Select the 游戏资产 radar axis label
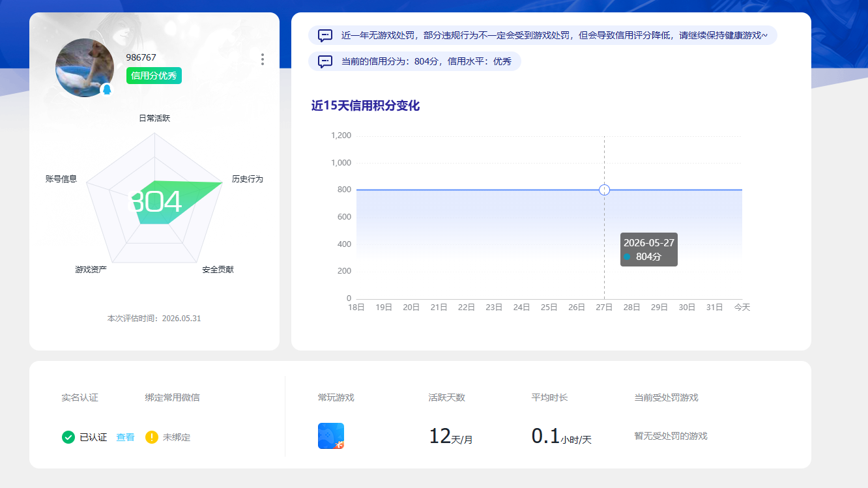 tap(91, 269)
